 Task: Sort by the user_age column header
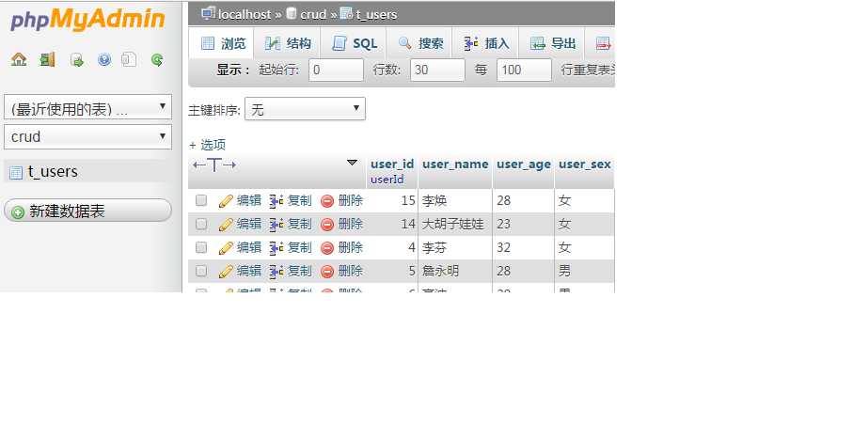pos(524,165)
